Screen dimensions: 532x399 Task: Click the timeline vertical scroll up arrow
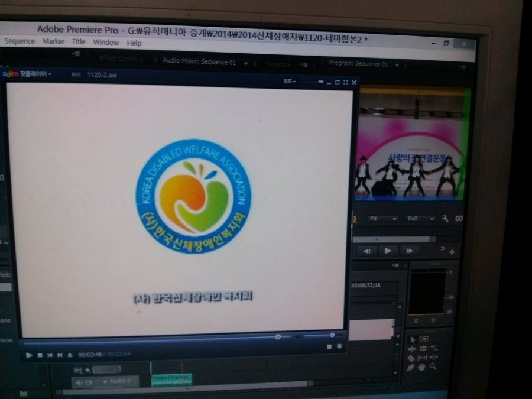pos(400,307)
